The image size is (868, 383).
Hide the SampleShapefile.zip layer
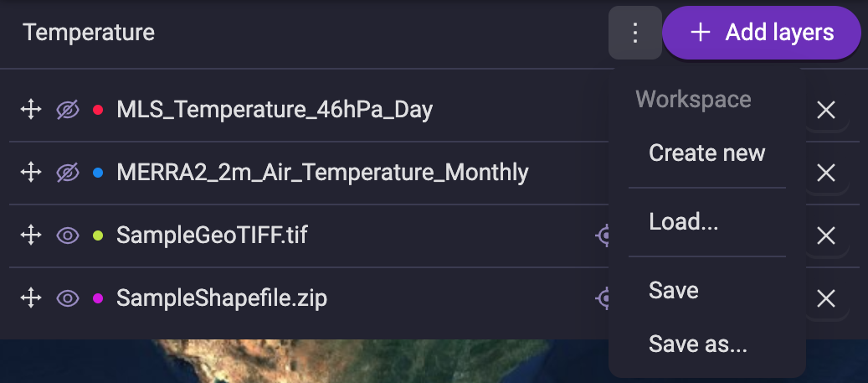coord(68,298)
